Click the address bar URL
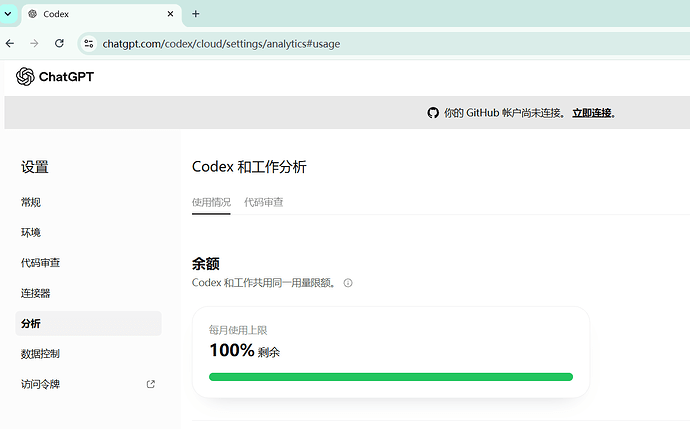Viewport: 690px width, 429px height. click(x=221, y=44)
